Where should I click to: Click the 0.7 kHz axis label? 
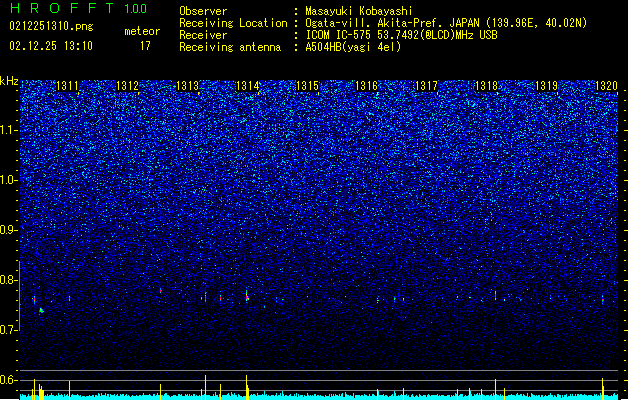[9, 330]
